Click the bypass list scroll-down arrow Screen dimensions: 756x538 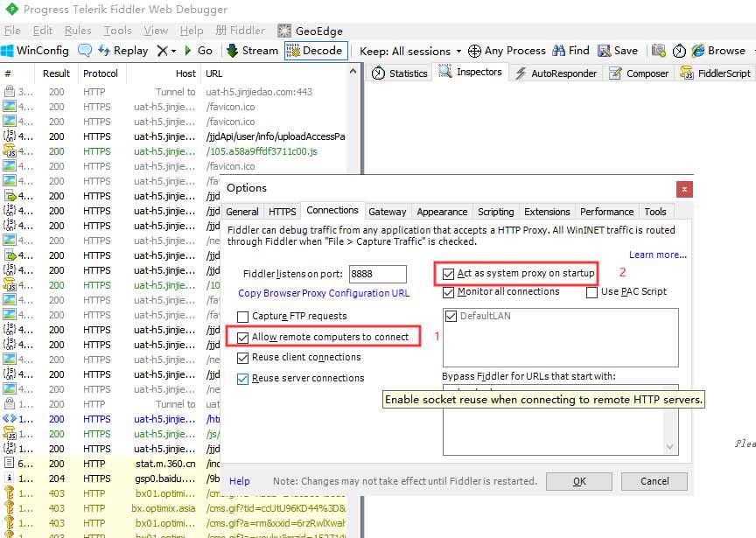coord(669,447)
